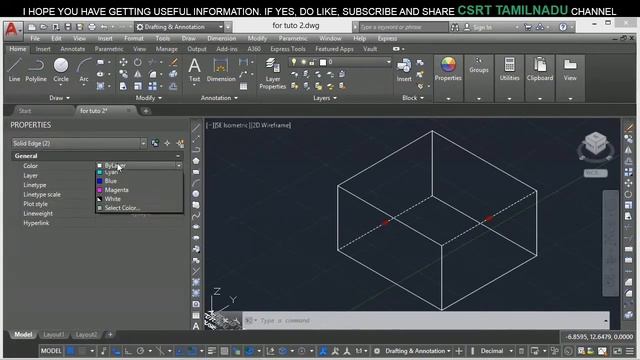Switch to the Express Tools ribbon tab
The height and width of the screenshot is (360, 640).
(x=288, y=49)
